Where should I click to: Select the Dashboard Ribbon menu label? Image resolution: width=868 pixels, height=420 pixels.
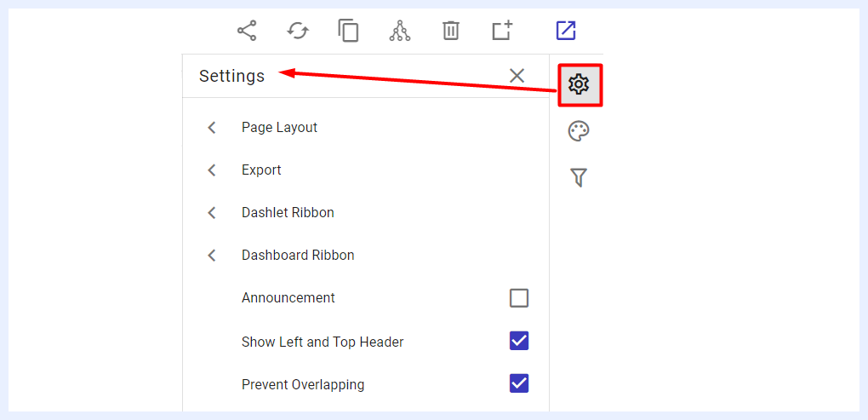[x=298, y=256]
